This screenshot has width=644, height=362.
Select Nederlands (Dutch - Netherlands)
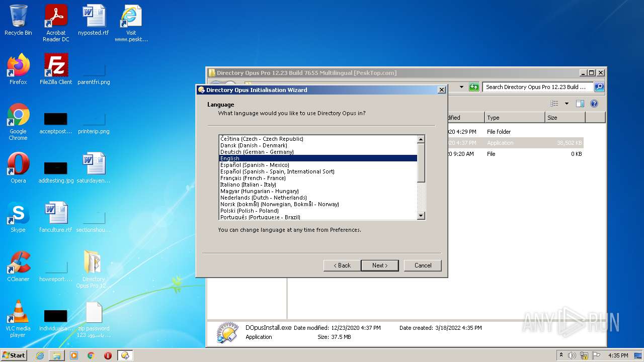pyautogui.click(x=318, y=198)
